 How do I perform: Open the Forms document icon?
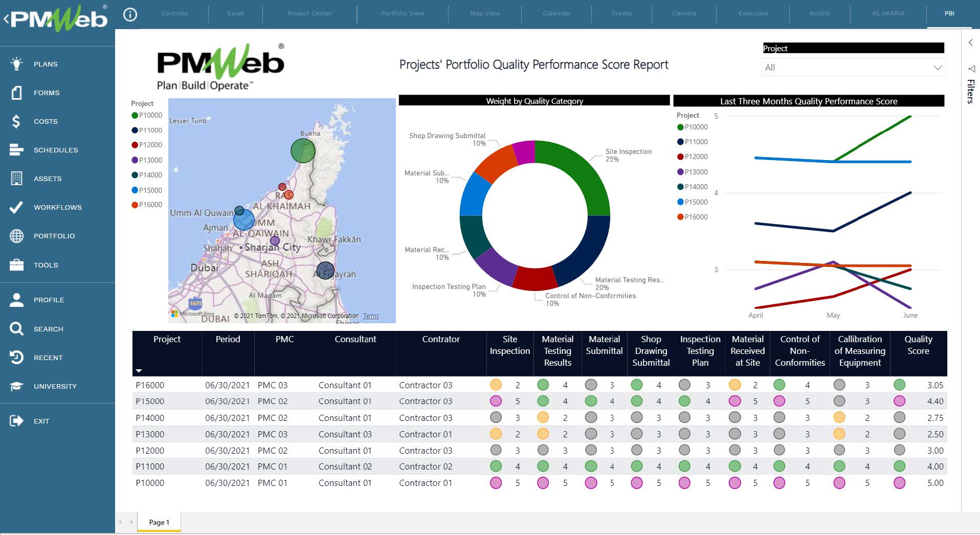pyautogui.click(x=16, y=93)
